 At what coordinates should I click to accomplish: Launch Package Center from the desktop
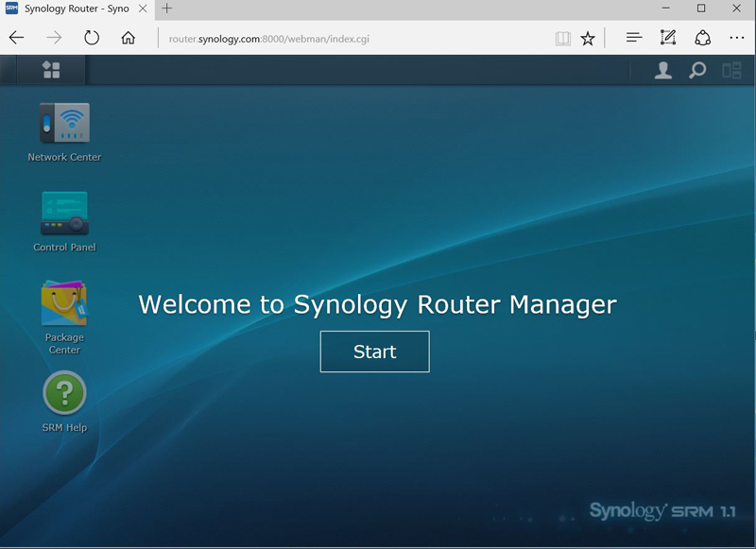pyautogui.click(x=64, y=303)
